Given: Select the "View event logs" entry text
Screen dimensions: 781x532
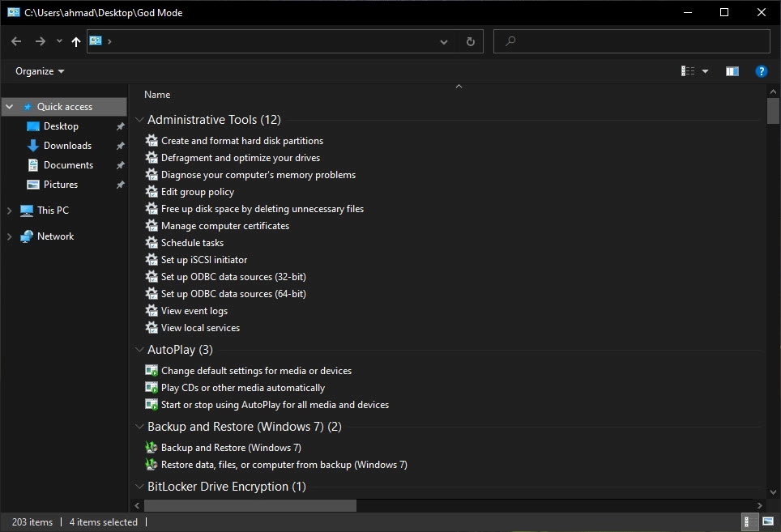Looking at the screenshot, I should (x=194, y=311).
